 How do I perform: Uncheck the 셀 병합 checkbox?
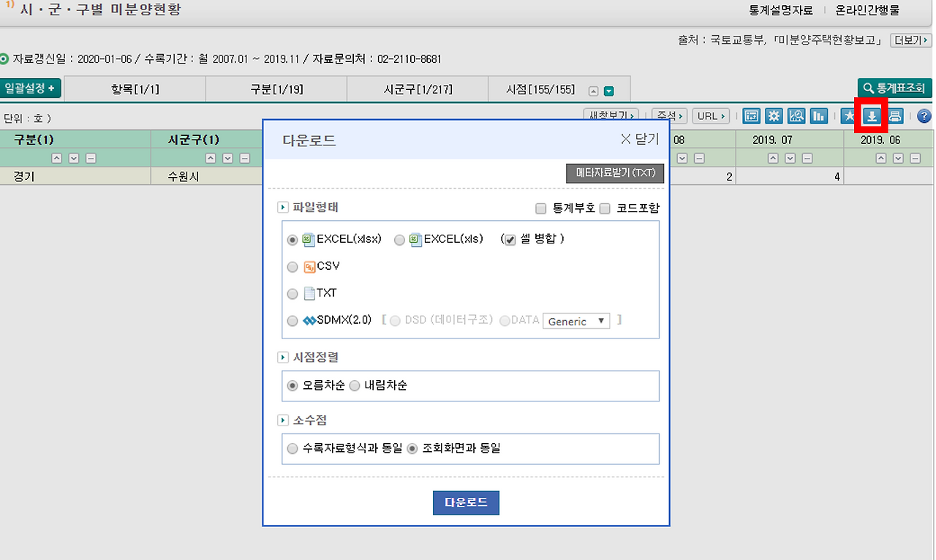point(509,239)
